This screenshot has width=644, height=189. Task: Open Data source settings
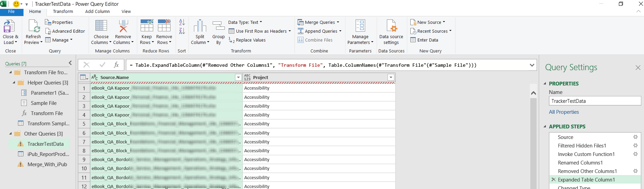coord(391,32)
